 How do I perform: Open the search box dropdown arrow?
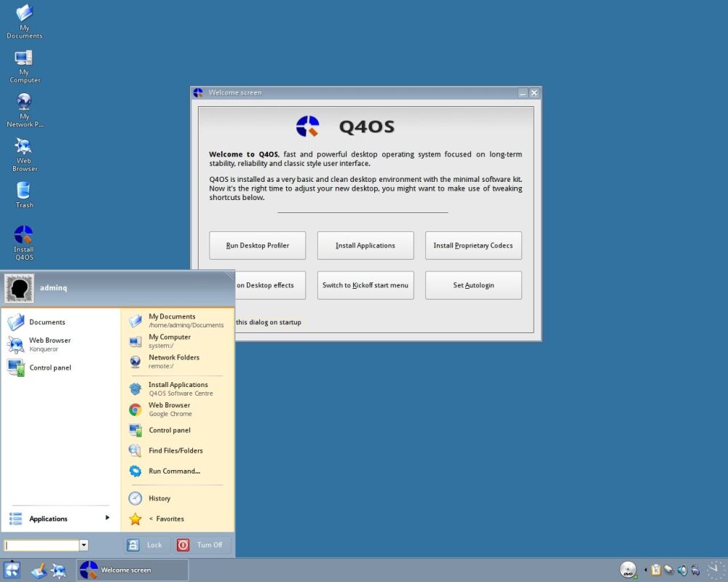[84, 546]
